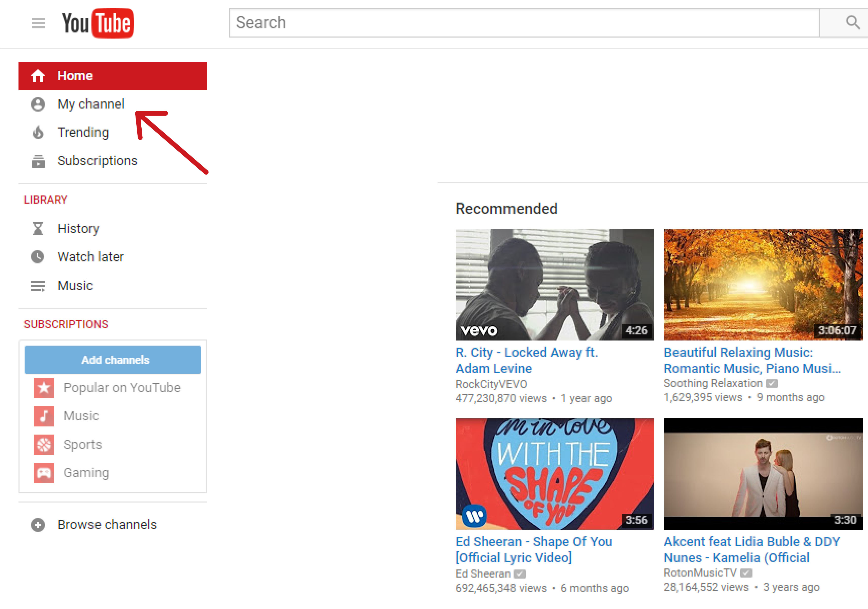Click '692,465,348 views' text
Viewport: 868px width, 609px height.
(501, 588)
